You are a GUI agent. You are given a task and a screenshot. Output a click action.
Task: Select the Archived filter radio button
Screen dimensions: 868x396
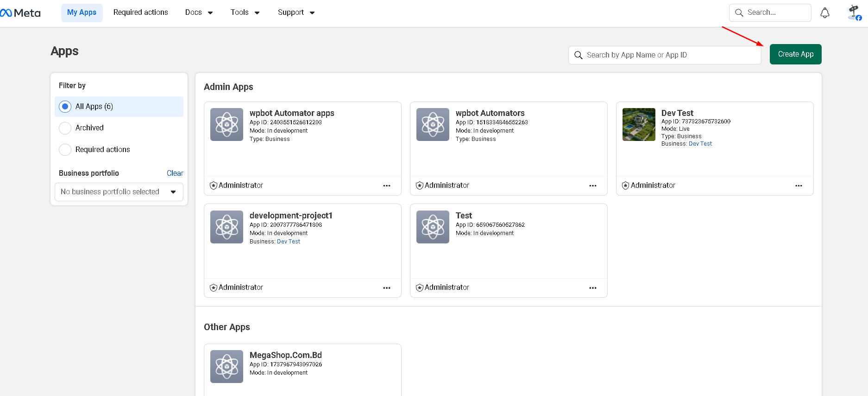(x=65, y=128)
